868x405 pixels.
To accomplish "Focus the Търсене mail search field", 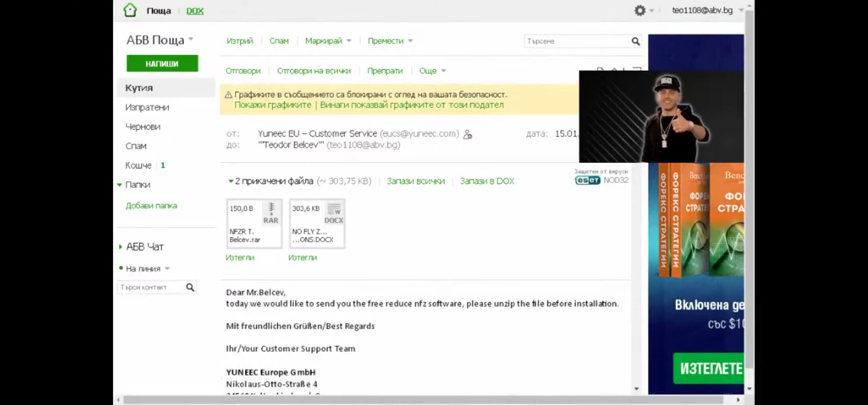I will (577, 41).
